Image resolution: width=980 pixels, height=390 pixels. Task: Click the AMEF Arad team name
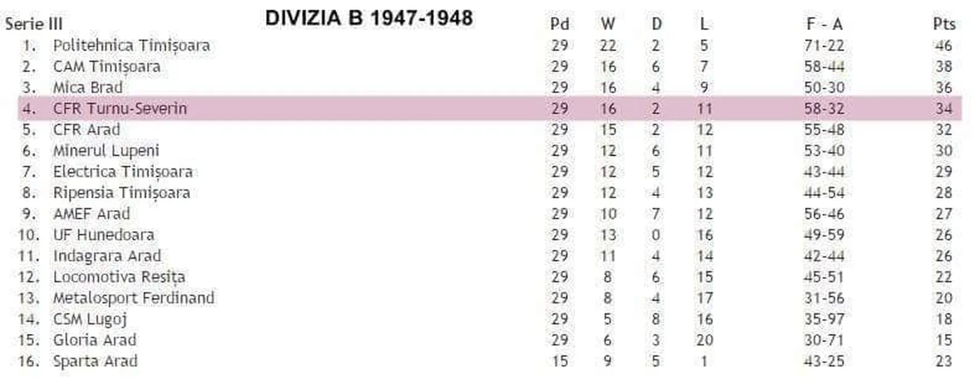(x=91, y=214)
